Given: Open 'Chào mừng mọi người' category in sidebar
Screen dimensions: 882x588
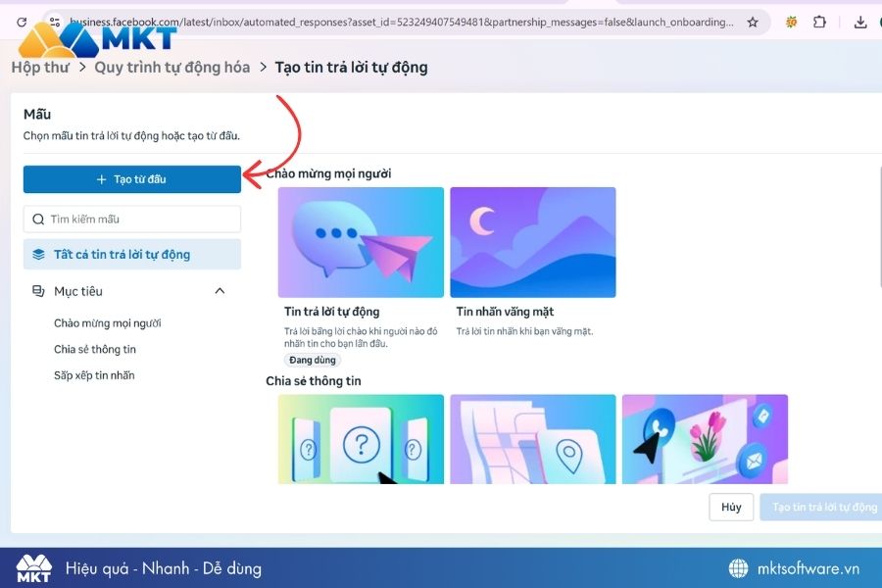Looking at the screenshot, I should click(108, 323).
